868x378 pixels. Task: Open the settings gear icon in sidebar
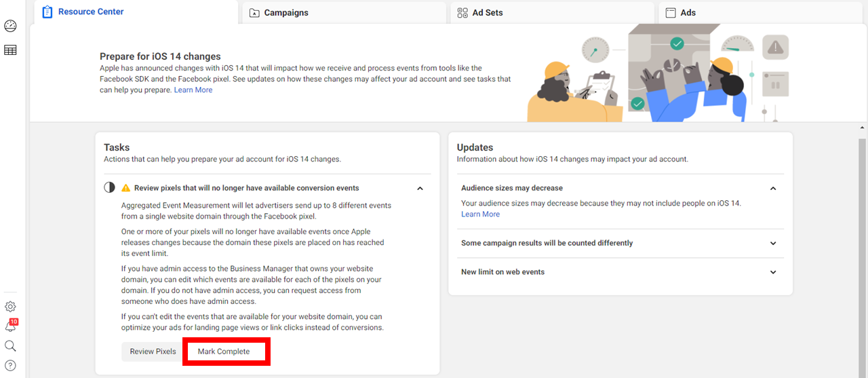click(x=10, y=307)
